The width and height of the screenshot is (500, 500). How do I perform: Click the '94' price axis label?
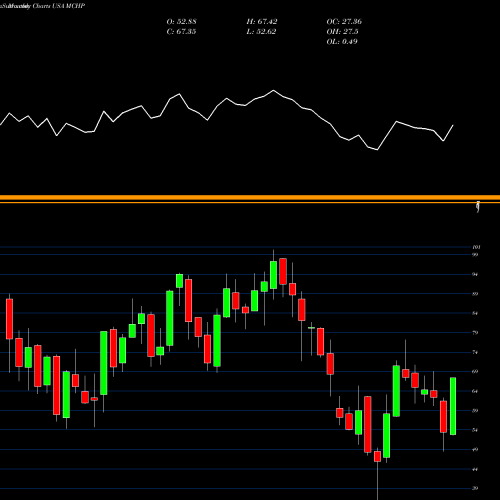(475, 274)
